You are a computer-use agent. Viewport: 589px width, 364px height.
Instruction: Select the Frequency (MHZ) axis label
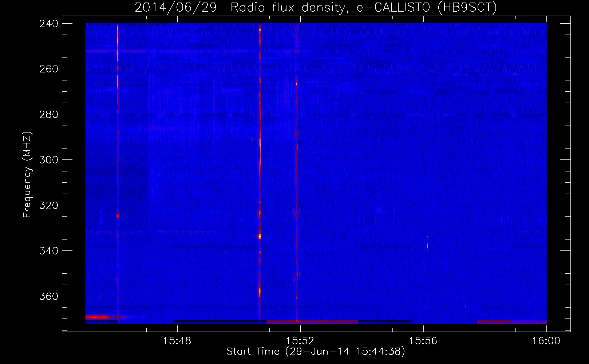[x=27, y=175]
